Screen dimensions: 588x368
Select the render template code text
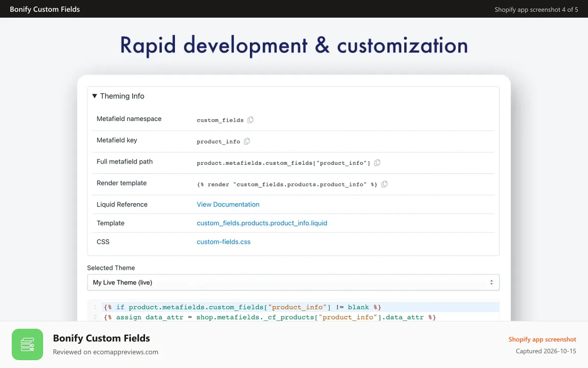(x=287, y=184)
